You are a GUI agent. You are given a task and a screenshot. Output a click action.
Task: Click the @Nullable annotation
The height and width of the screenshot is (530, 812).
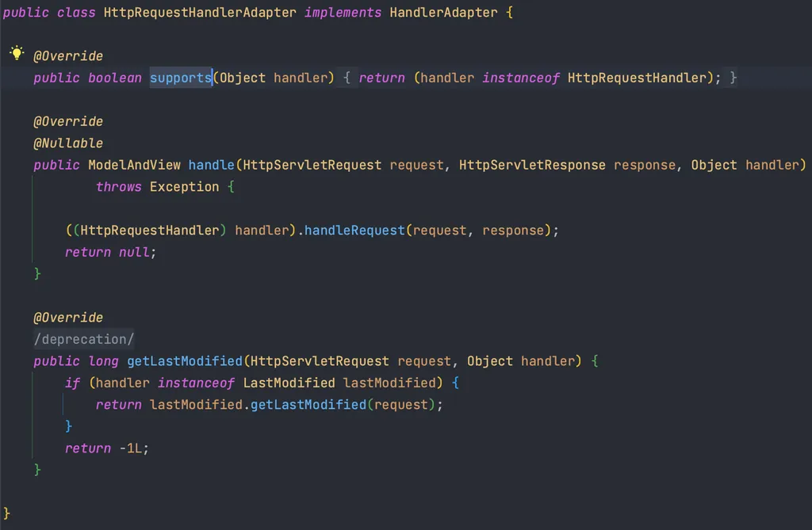coord(68,143)
